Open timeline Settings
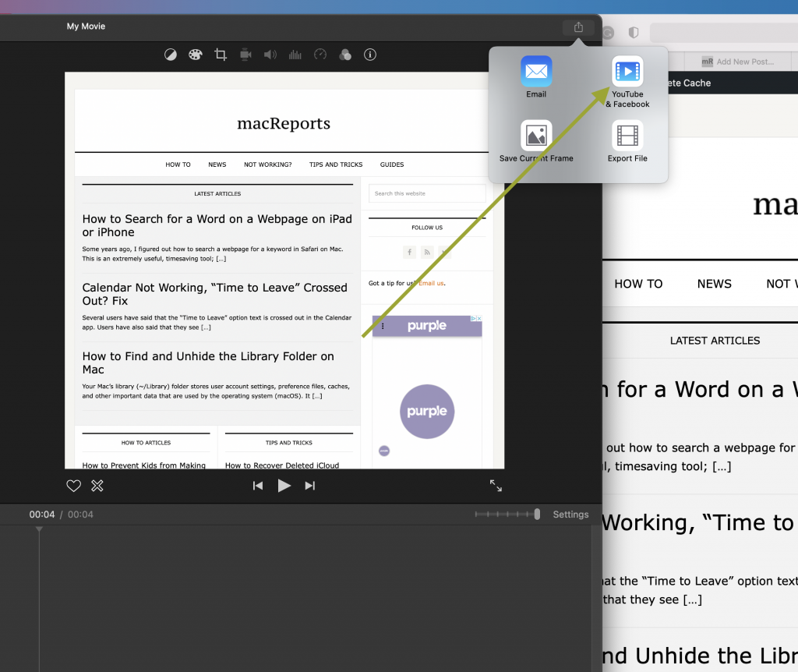The height and width of the screenshot is (672, 798). click(x=570, y=515)
